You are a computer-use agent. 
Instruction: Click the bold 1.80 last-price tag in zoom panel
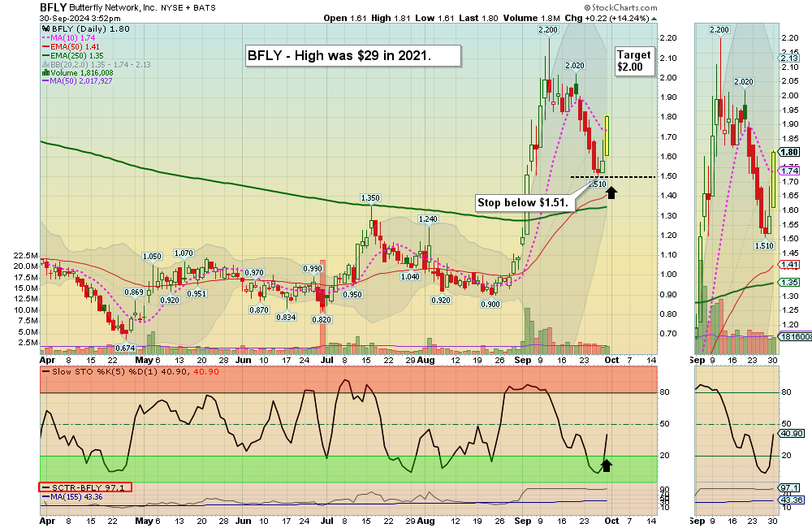click(789, 152)
